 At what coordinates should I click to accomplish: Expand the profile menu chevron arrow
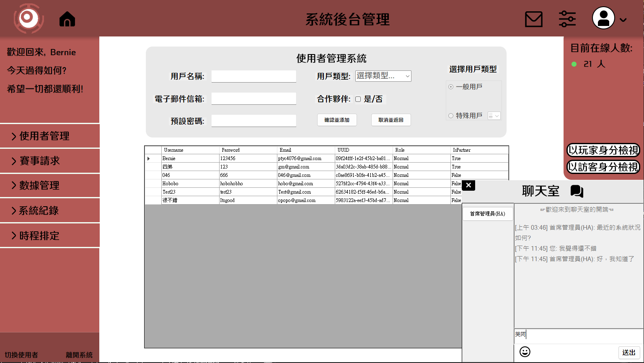(x=623, y=20)
